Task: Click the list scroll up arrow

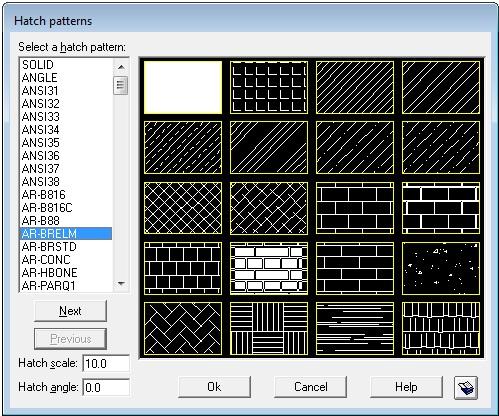Action: tap(121, 67)
